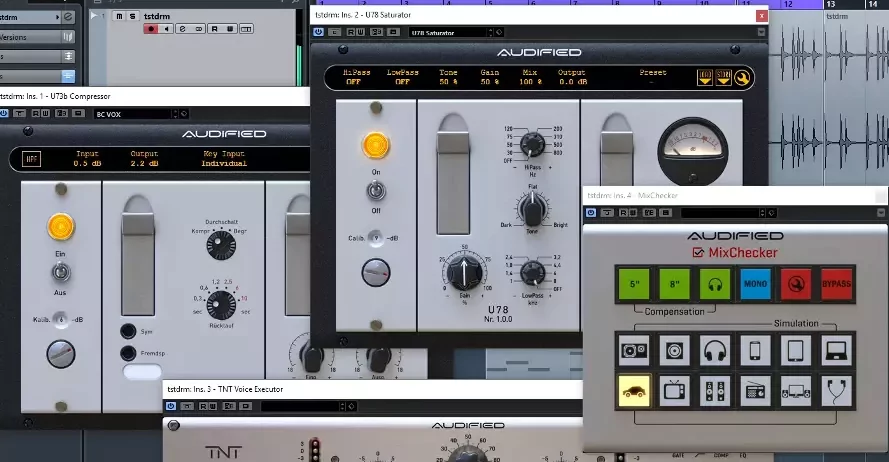Open the U78 Saturator functions menu arrow

coord(761,32)
